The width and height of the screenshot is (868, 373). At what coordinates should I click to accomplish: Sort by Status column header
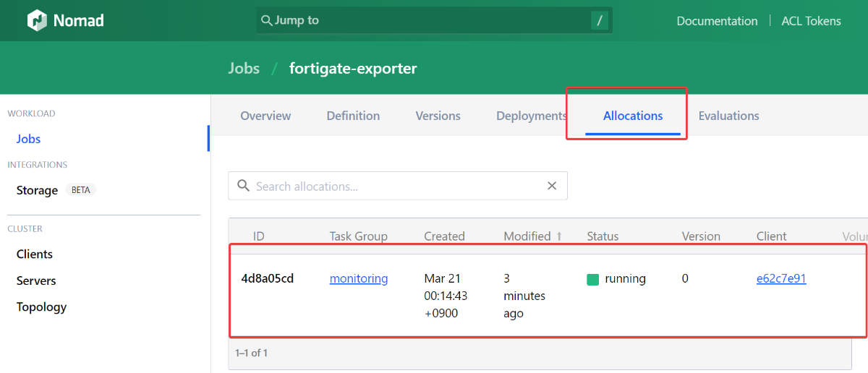click(603, 236)
